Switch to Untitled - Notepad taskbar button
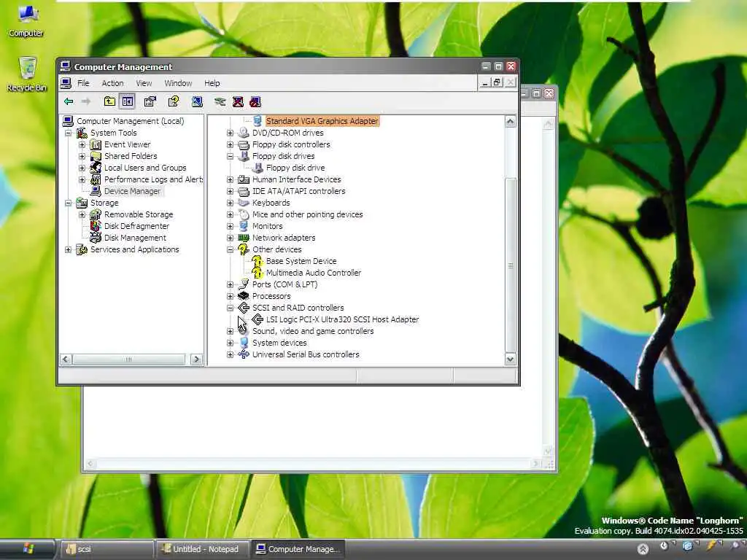The width and height of the screenshot is (747, 560). [x=202, y=549]
